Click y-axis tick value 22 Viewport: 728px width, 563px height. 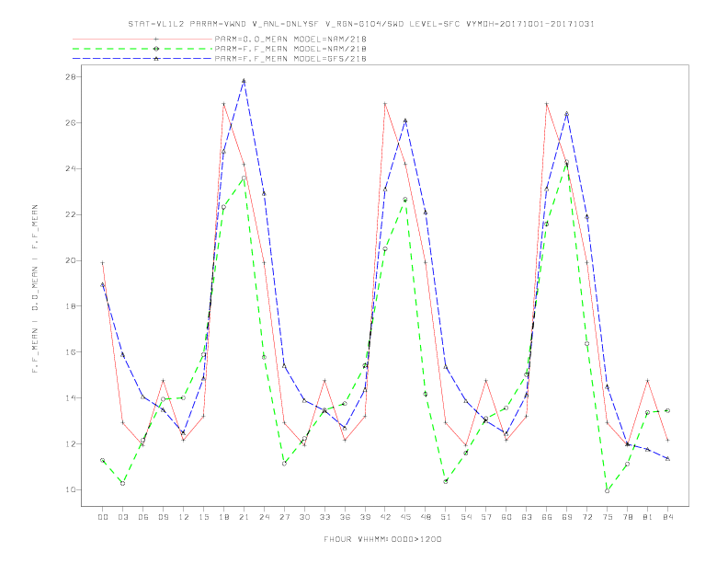70,214
